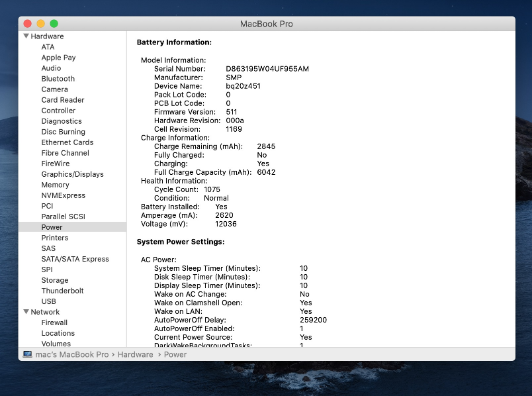Show FireWire details
The width and height of the screenshot is (532, 396).
point(56,164)
